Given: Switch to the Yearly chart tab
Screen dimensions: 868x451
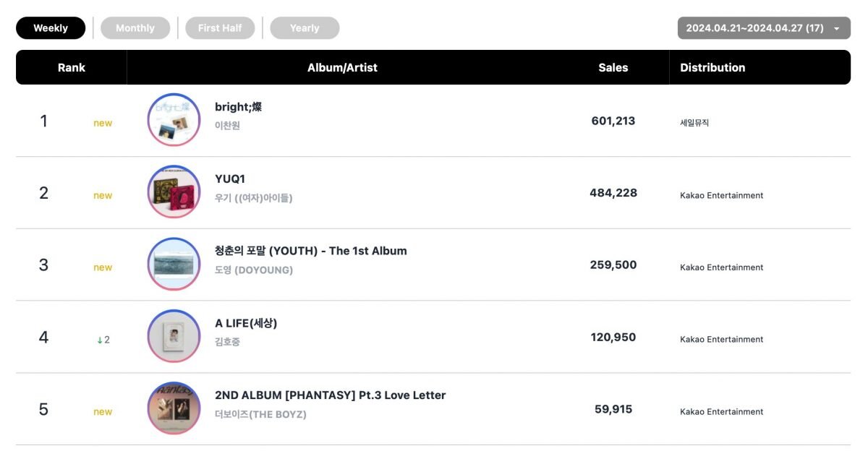Looking at the screenshot, I should pos(305,28).
